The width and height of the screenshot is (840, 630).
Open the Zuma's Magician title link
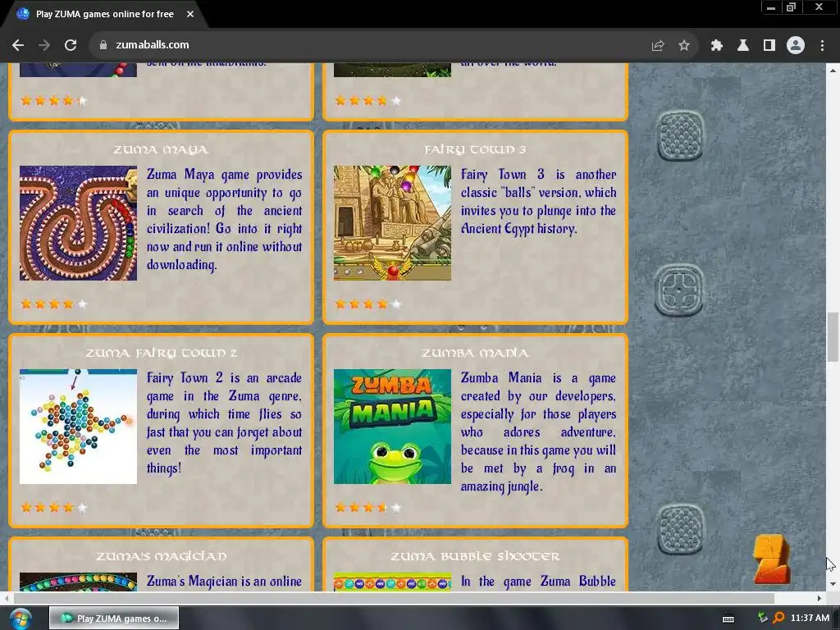pyautogui.click(x=161, y=557)
